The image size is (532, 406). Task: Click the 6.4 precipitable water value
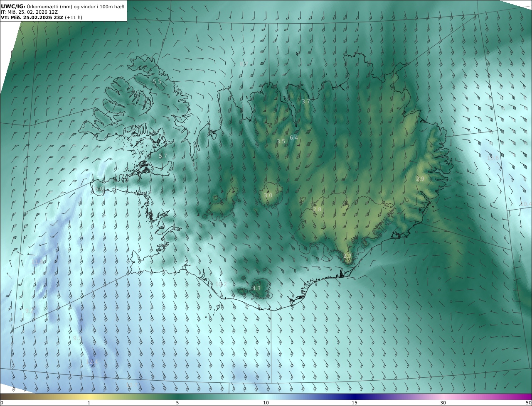click(294, 137)
